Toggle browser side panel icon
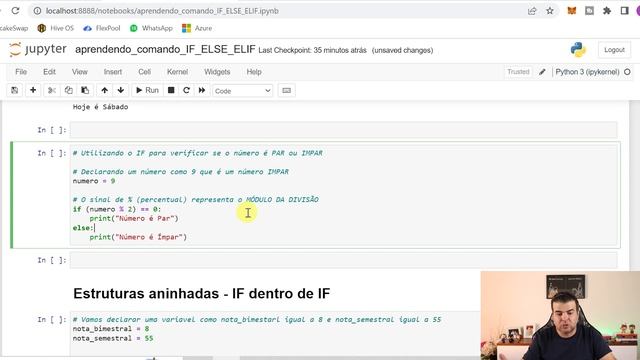The width and height of the screenshot is (640, 360). [x=624, y=11]
